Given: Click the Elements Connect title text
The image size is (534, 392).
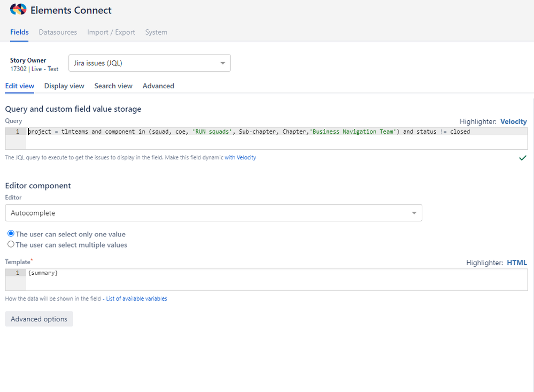Looking at the screenshot, I should coord(71,10).
